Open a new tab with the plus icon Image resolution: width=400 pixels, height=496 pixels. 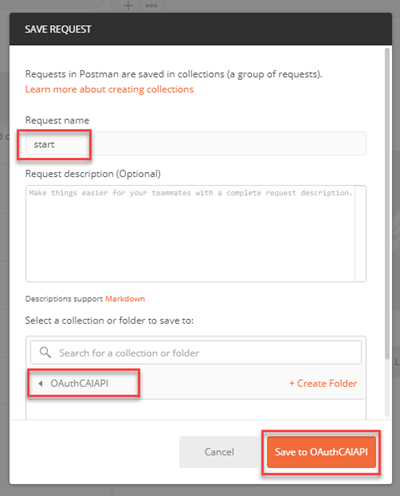coord(128,5)
